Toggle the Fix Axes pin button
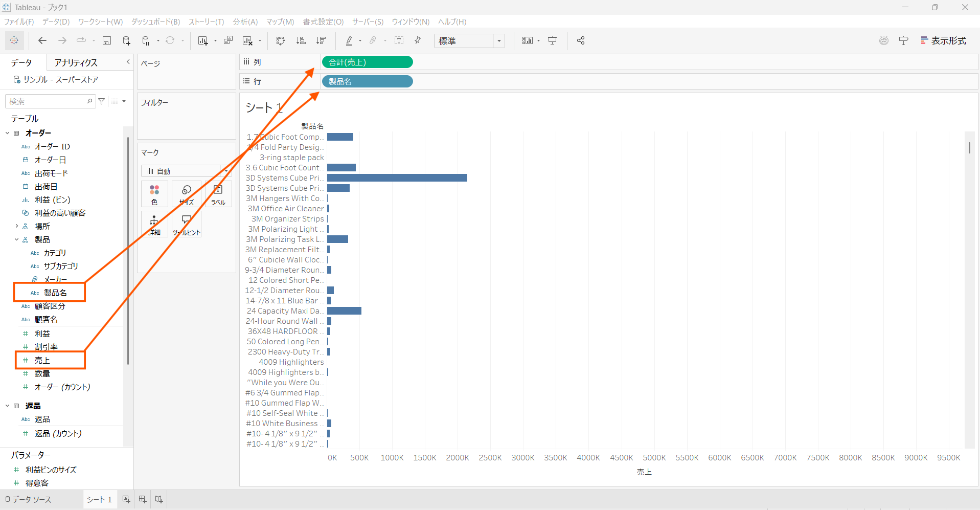 [418, 41]
